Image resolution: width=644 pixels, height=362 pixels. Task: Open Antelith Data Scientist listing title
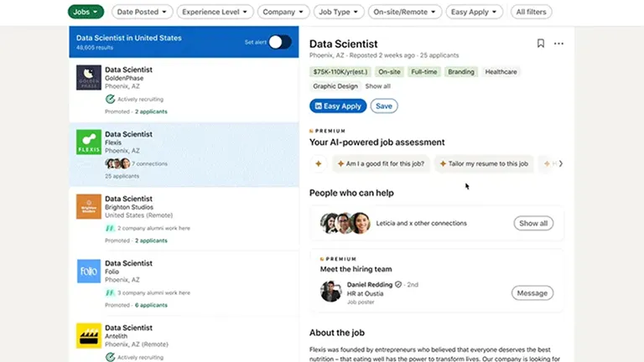click(x=128, y=328)
